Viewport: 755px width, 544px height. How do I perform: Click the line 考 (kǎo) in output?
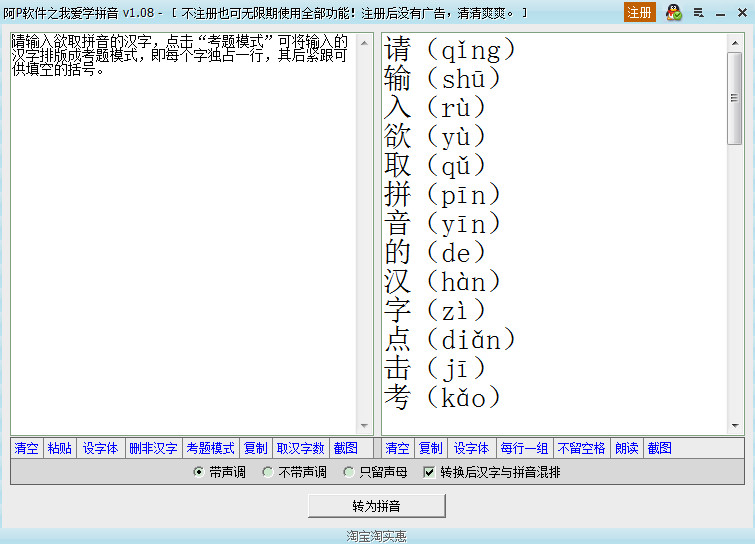[442, 398]
